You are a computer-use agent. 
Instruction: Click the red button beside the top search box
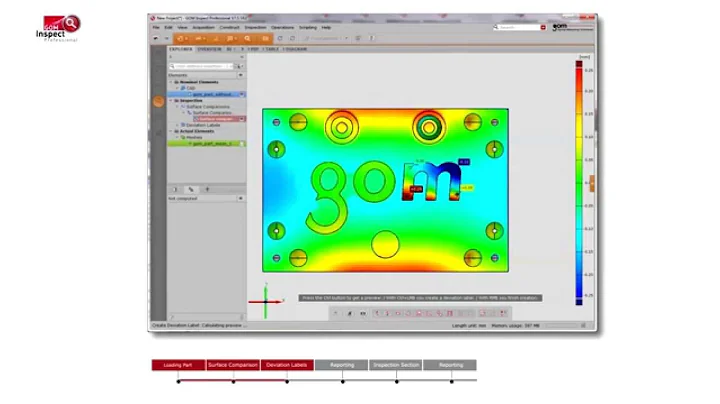click(543, 28)
